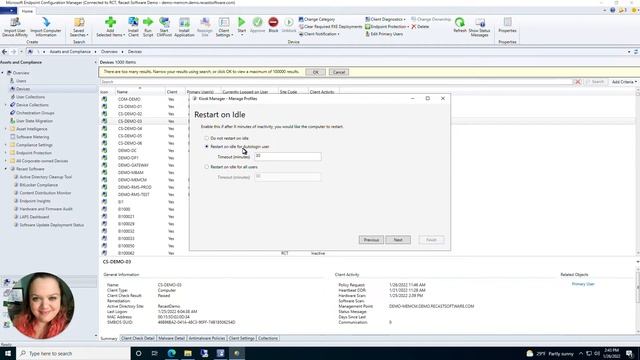This screenshot has height=360, width=640.
Task: Select the Home ribbon tab
Action: pos(27,11)
